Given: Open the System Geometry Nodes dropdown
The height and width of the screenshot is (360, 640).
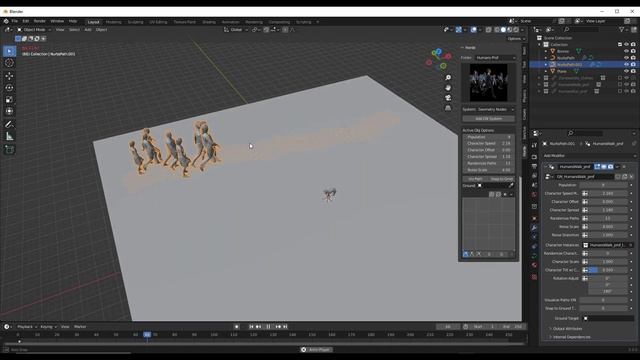Looking at the screenshot, I should [x=489, y=109].
